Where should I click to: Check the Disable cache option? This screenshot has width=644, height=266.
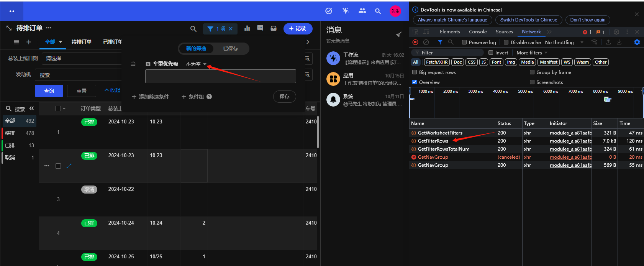tap(506, 42)
